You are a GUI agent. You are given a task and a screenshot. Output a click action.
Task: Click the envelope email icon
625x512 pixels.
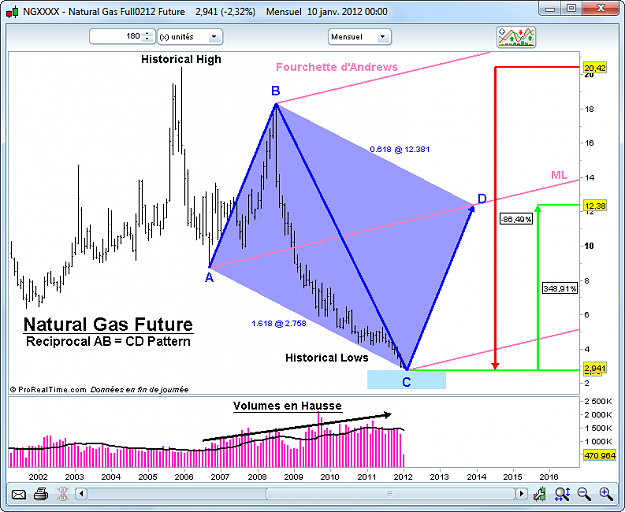(x=19, y=494)
